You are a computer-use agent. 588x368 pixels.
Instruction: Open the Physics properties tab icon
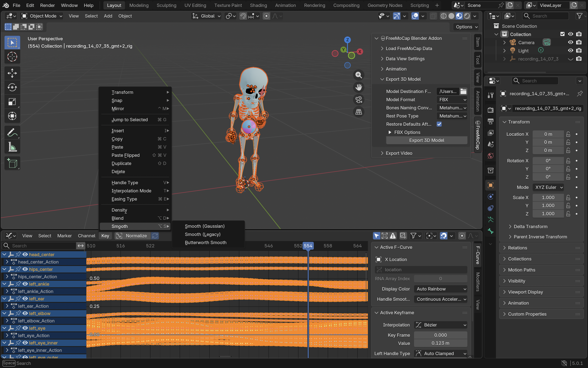pyautogui.click(x=490, y=197)
